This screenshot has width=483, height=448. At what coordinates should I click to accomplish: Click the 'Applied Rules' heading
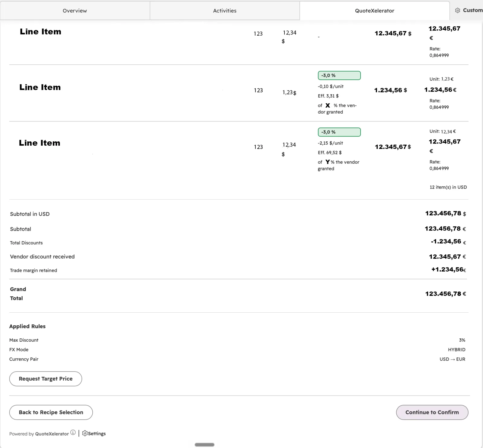pos(27,326)
